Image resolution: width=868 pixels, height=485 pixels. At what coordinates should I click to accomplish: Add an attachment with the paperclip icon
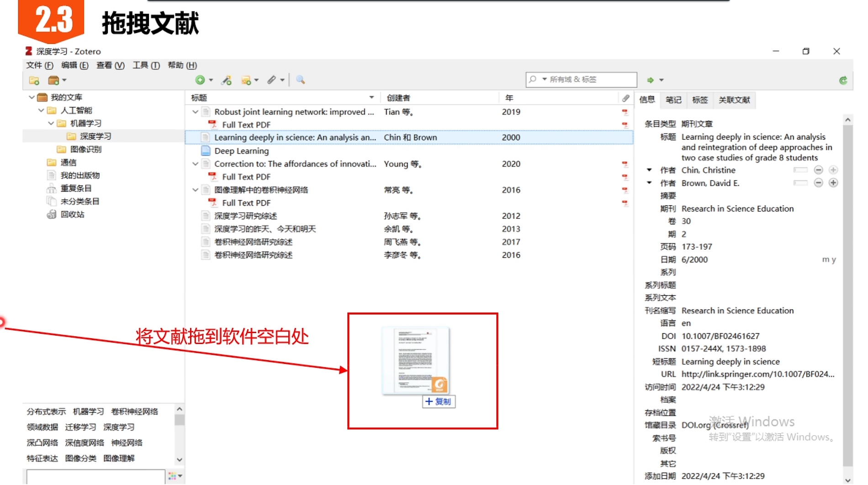click(x=273, y=80)
